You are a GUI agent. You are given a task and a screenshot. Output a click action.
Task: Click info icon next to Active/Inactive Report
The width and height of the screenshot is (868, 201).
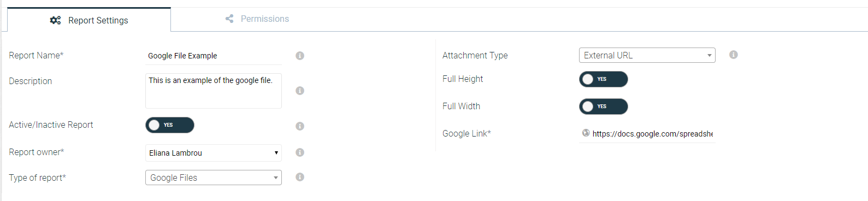[x=300, y=126]
